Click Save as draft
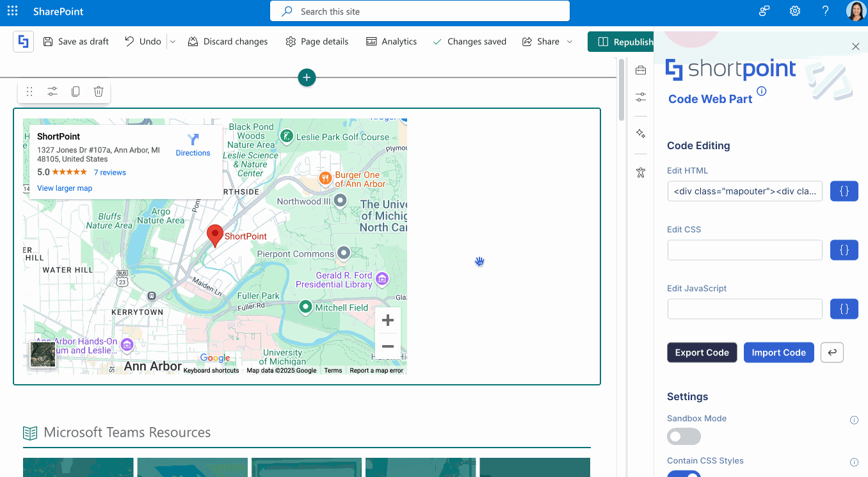Image resolution: width=868 pixels, height=477 pixels. click(x=76, y=42)
